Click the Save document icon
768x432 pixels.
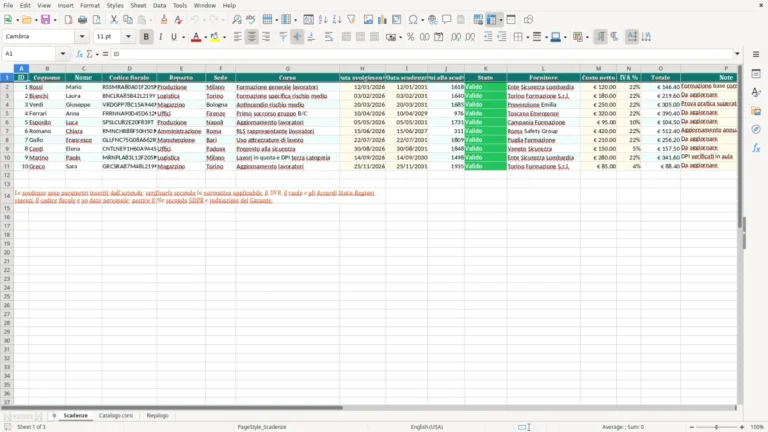[46, 20]
